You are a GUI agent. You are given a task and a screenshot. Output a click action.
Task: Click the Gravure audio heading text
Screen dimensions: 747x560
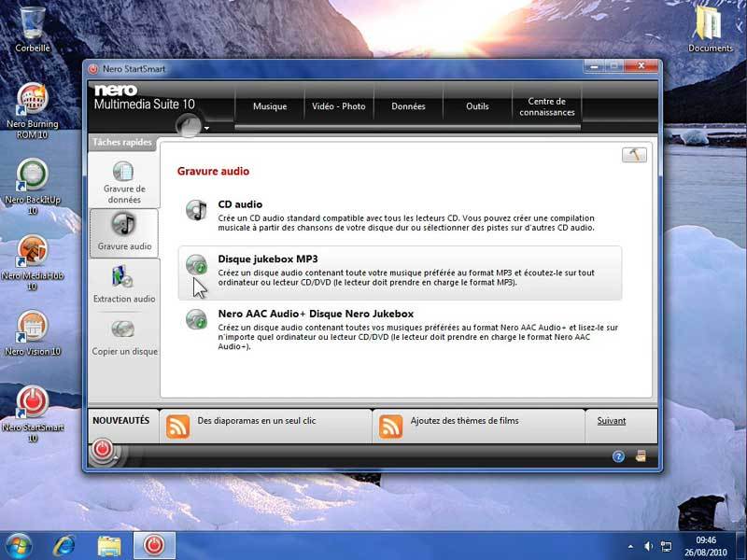tap(213, 171)
